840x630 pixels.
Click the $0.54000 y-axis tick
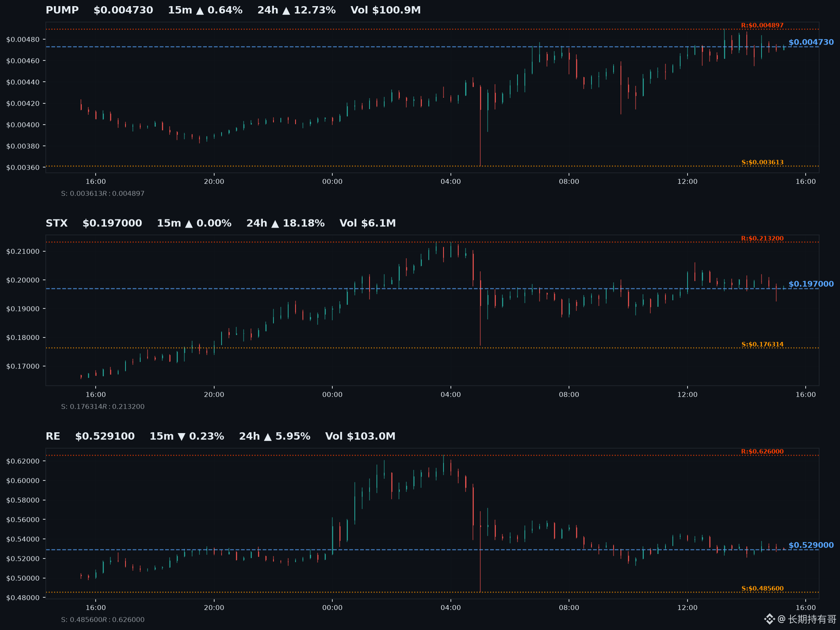(x=23, y=539)
